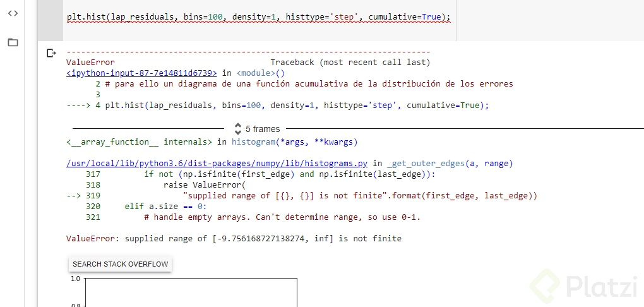This screenshot has width=644, height=307.
Task: Click the Spanish comment on line 2
Action: (x=309, y=84)
